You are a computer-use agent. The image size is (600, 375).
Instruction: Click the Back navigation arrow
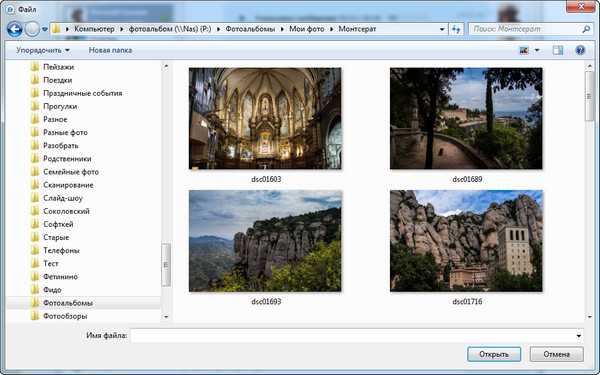click(15, 29)
